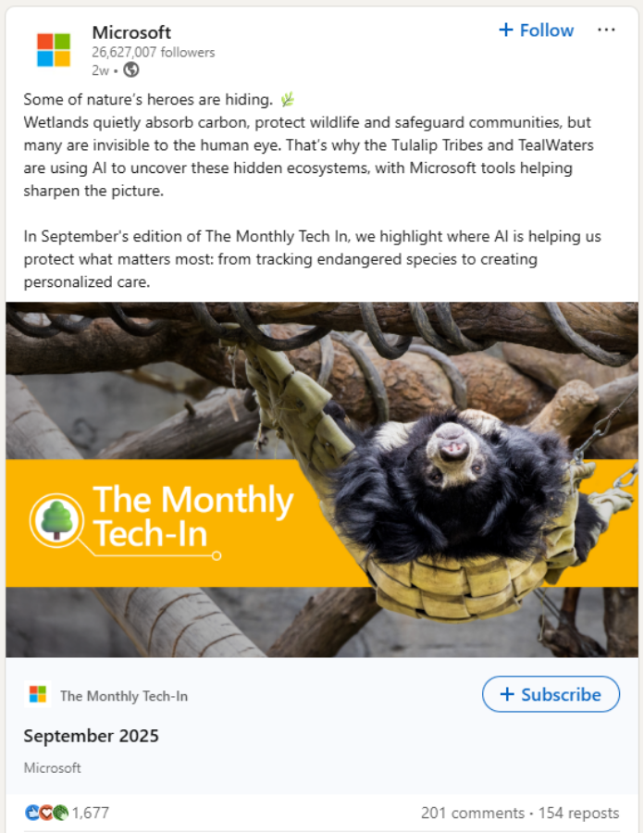View the 154 reposts list
The height and width of the screenshot is (833, 644).
click(x=579, y=813)
